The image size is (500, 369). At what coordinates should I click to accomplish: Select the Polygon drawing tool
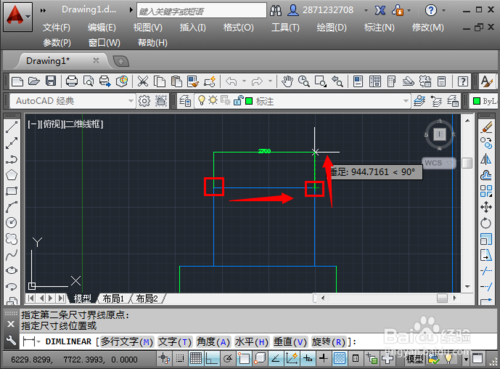(11, 175)
